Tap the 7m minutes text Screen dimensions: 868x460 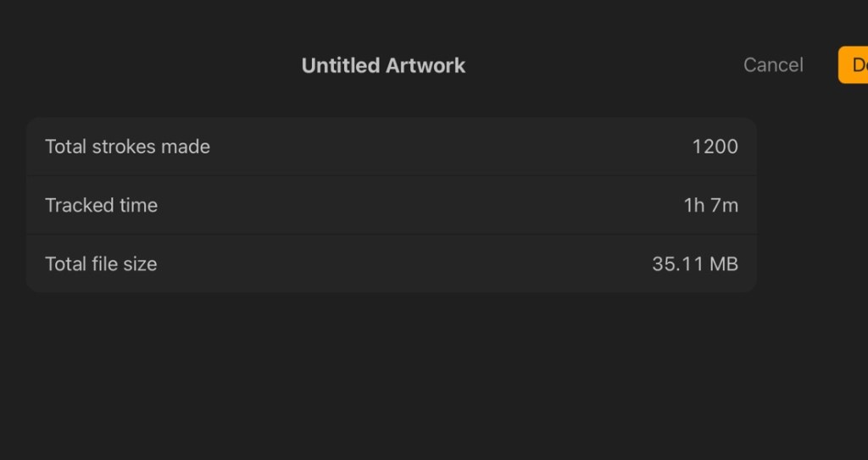pyautogui.click(x=725, y=205)
